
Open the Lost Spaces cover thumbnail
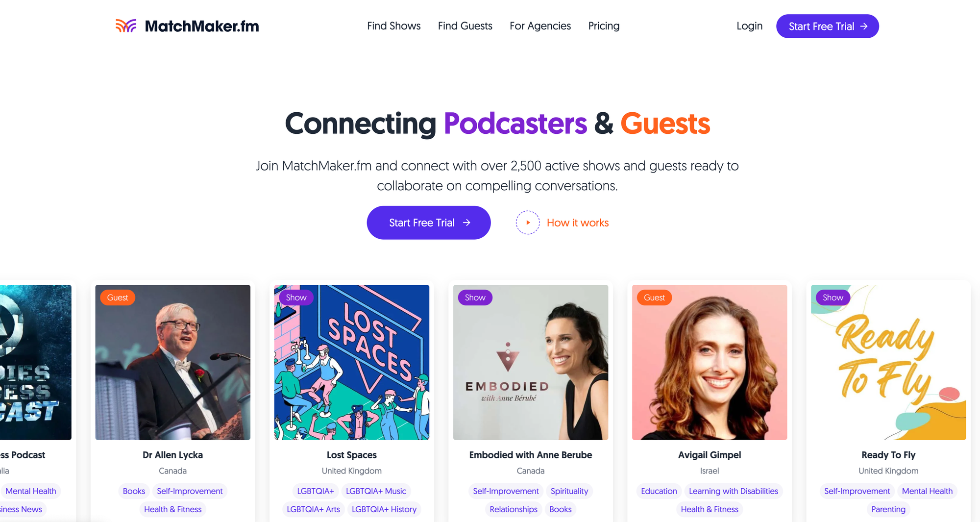352,362
